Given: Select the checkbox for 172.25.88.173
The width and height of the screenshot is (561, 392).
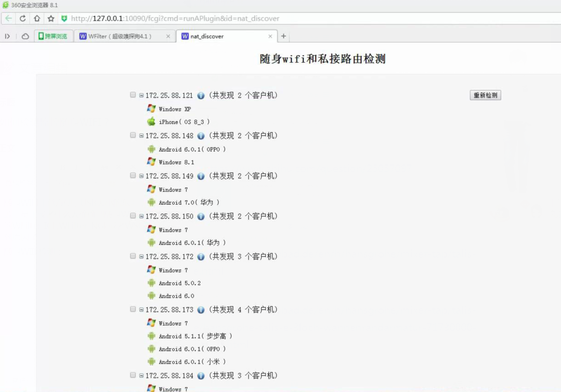Looking at the screenshot, I should (133, 309).
